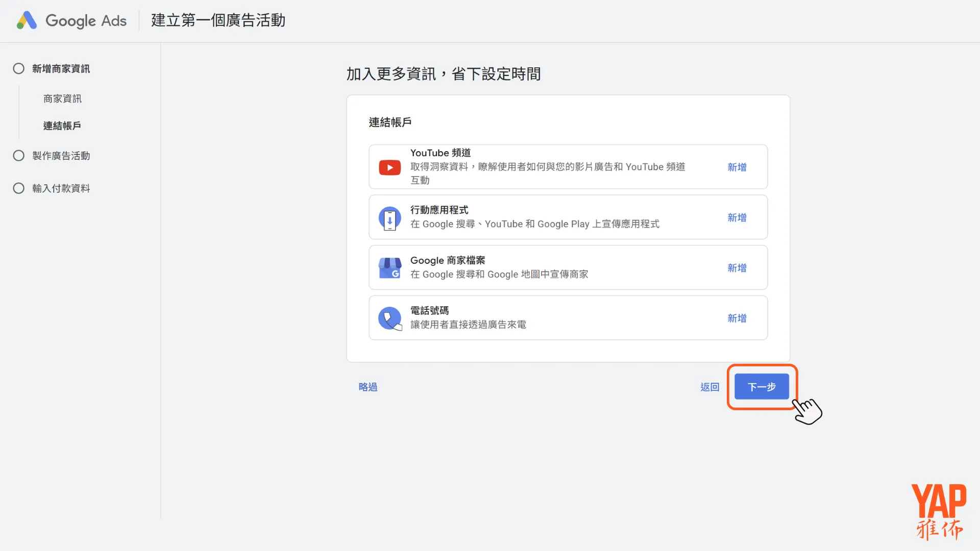Select the 新增商家資訊 step circle

[19, 69]
